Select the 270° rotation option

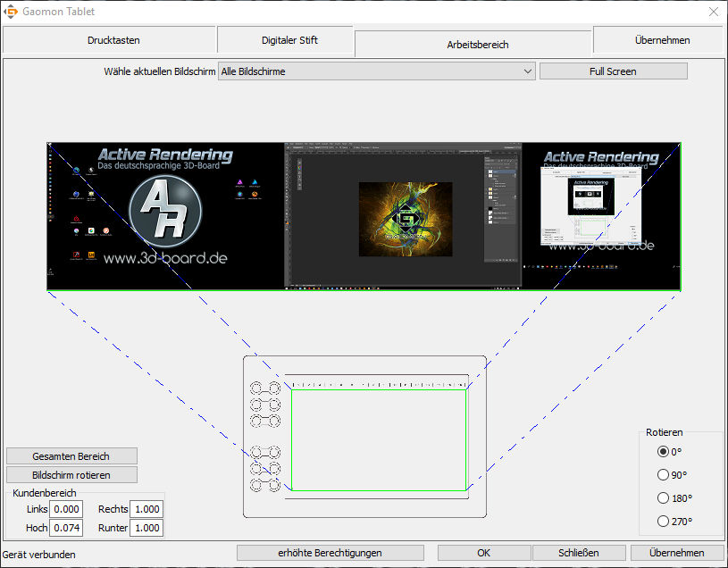(674, 522)
